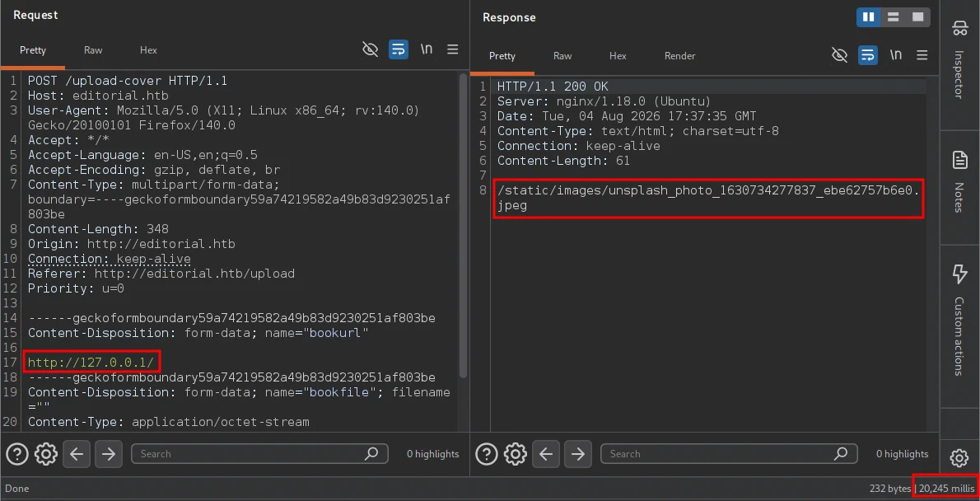Click the 232 bytes status entry
This screenshot has width=980, height=501.
tap(890, 488)
